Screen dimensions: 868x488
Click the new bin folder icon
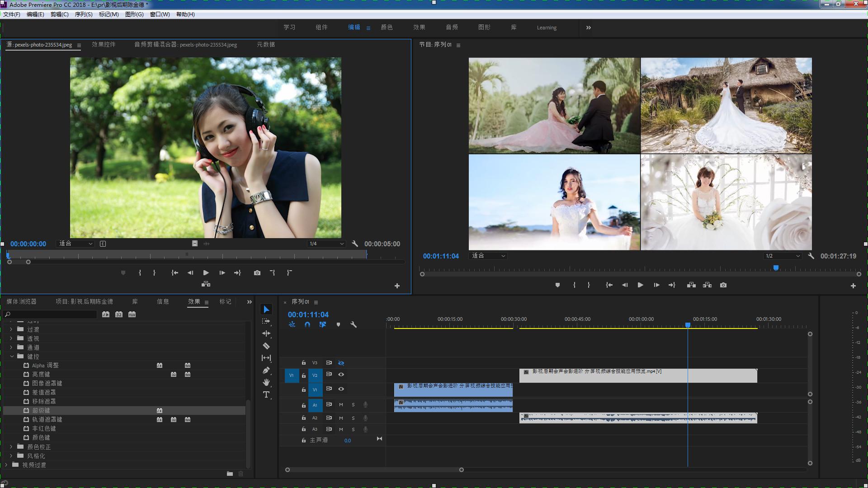click(x=230, y=474)
